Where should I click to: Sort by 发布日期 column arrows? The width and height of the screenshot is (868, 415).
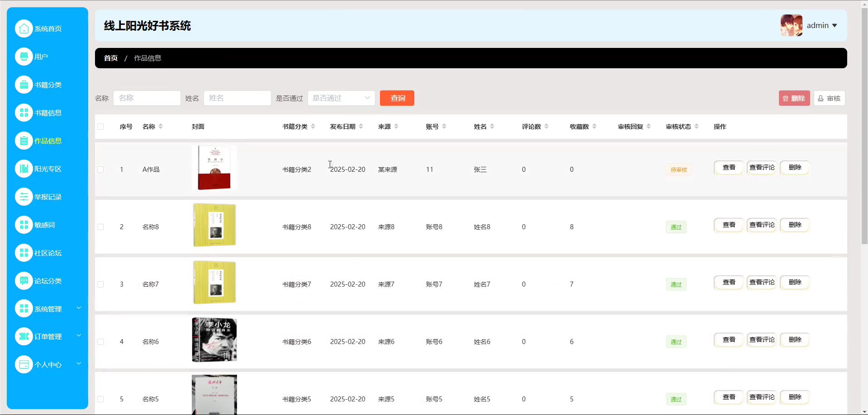361,127
